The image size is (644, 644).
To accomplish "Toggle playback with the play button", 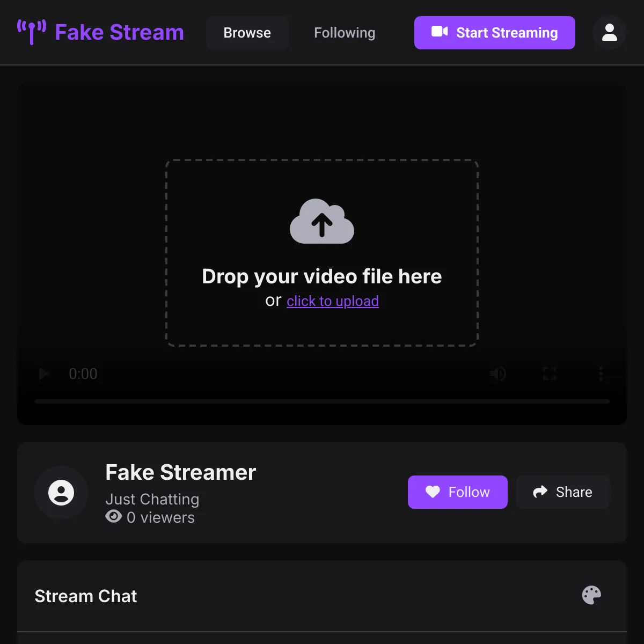I will (43, 374).
